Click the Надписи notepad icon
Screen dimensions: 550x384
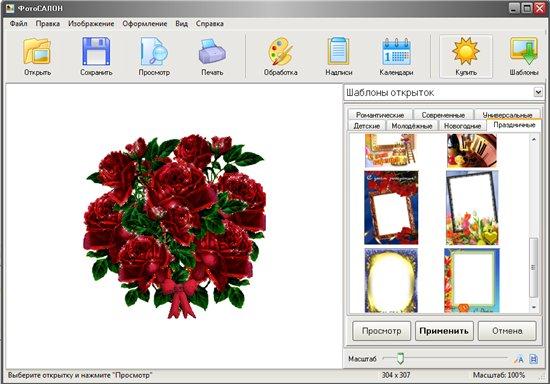tap(338, 51)
